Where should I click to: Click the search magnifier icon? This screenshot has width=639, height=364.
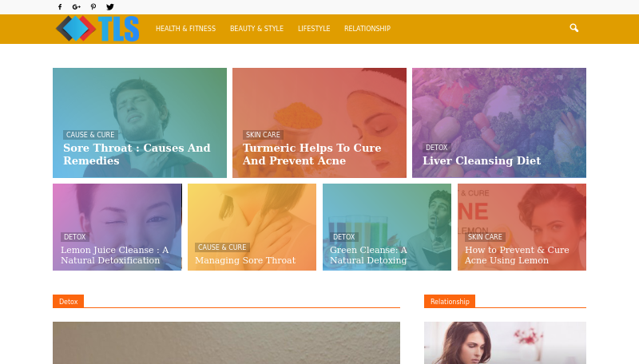coord(574,28)
